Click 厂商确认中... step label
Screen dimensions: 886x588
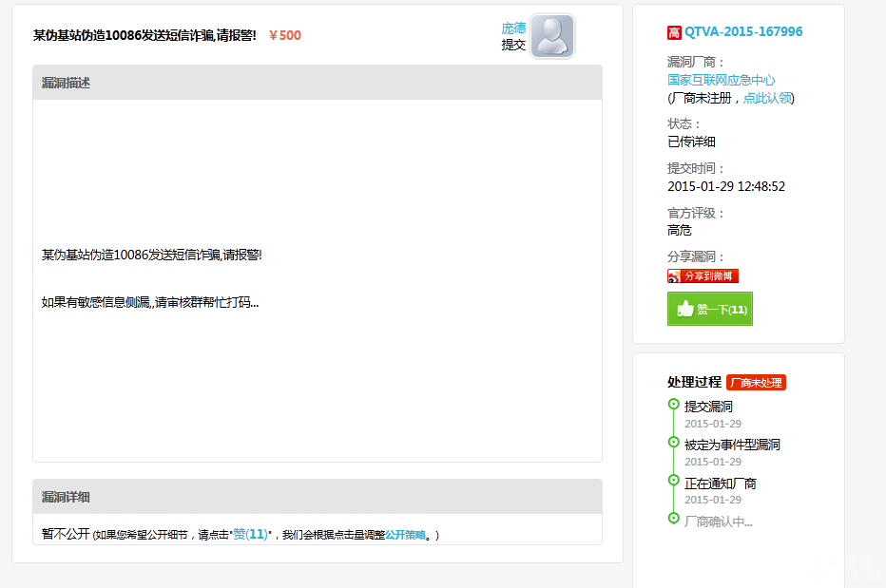tap(718, 522)
